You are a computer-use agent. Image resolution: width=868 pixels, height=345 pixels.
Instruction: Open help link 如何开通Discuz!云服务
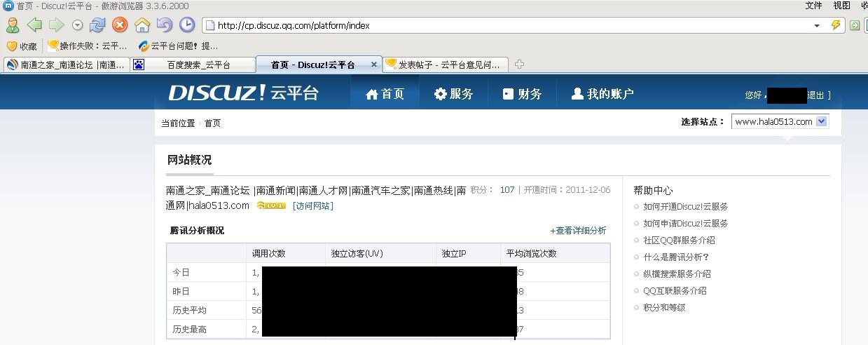685,207
